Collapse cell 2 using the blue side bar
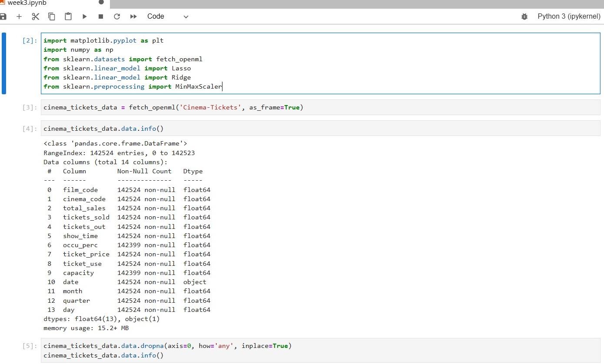The height and width of the screenshot is (364, 604). tap(4, 63)
